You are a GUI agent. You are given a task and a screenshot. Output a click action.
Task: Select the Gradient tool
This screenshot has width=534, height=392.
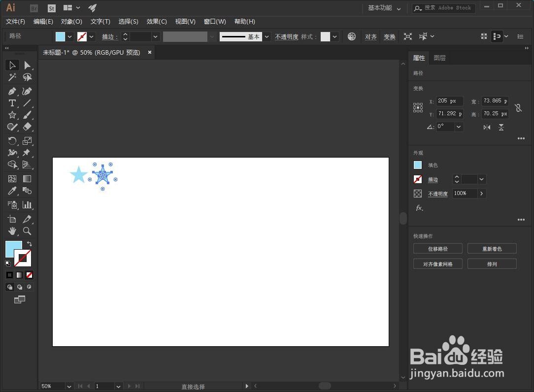(x=27, y=179)
